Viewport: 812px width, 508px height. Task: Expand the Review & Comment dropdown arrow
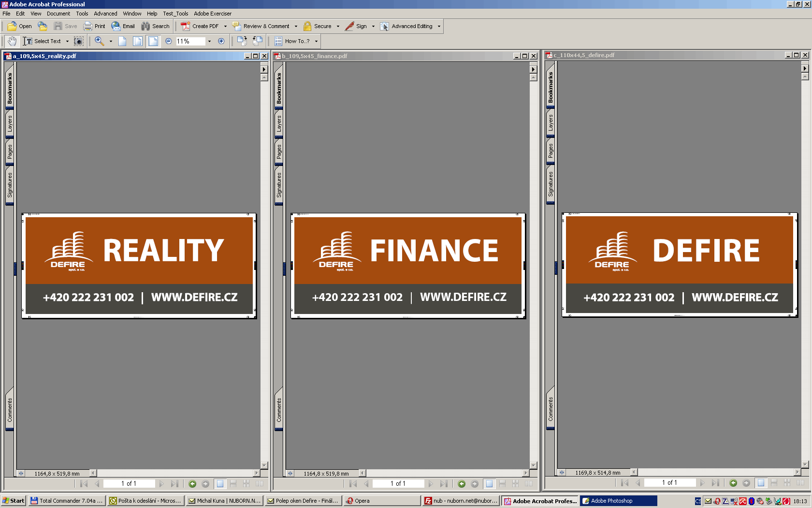pyautogui.click(x=296, y=27)
